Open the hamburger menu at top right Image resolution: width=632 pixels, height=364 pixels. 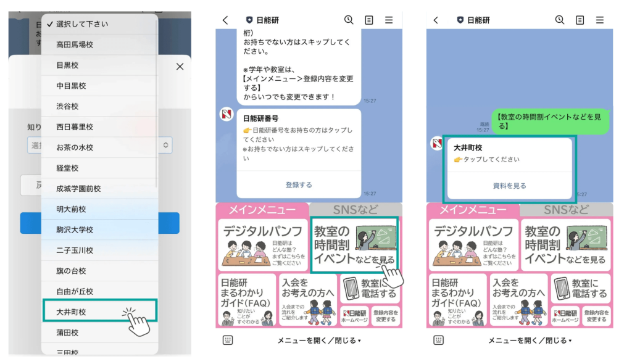click(388, 20)
